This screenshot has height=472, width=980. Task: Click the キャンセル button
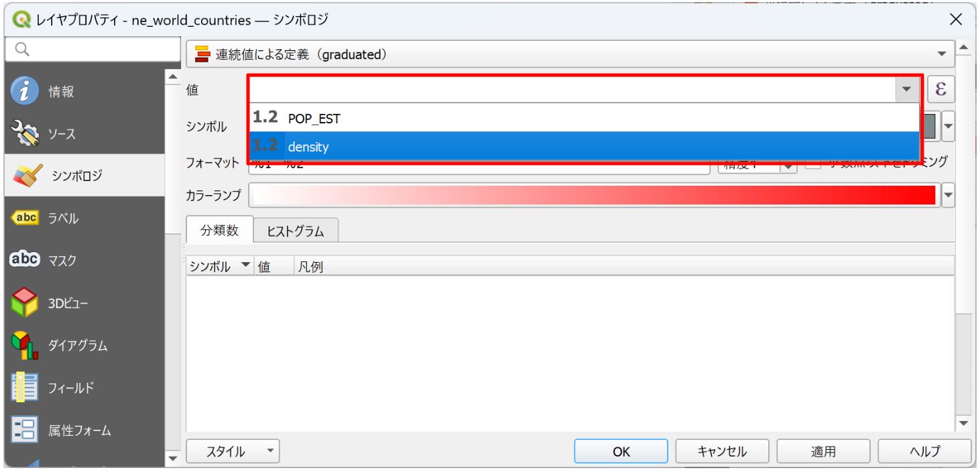(x=722, y=452)
